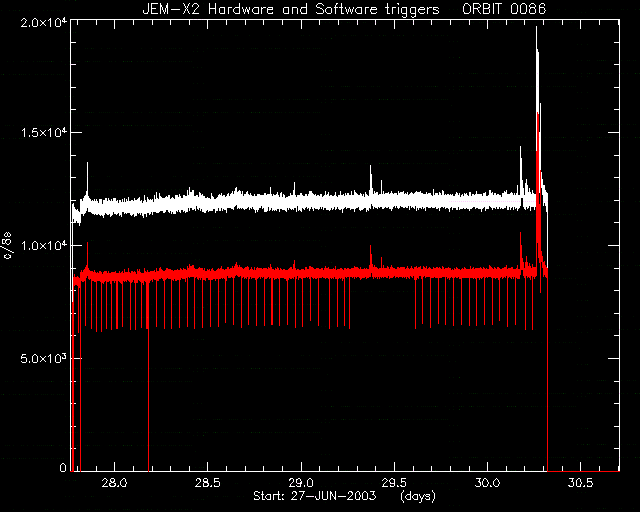Click the 30.0 x-axis tick label
This screenshot has height=512, width=640.
[x=487, y=483]
